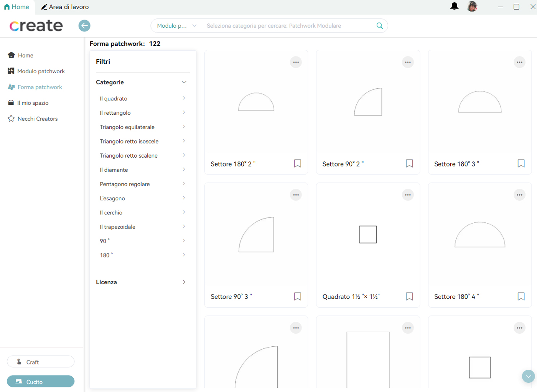Click the scroll-down circle button
This screenshot has width=537, height=392.
[528, 376]
